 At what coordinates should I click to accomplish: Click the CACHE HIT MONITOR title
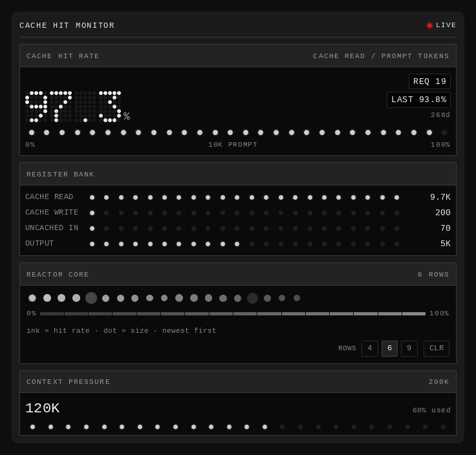[x=67, y=25]
